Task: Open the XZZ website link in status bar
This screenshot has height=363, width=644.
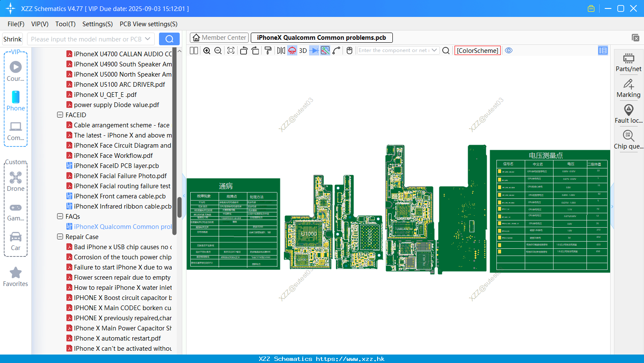Action: tap(351, 359)
